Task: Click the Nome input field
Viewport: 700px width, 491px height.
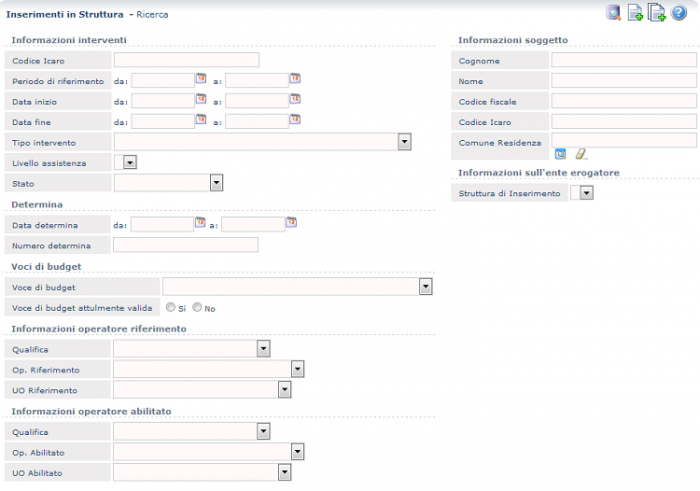Action: tap(624, 80)
